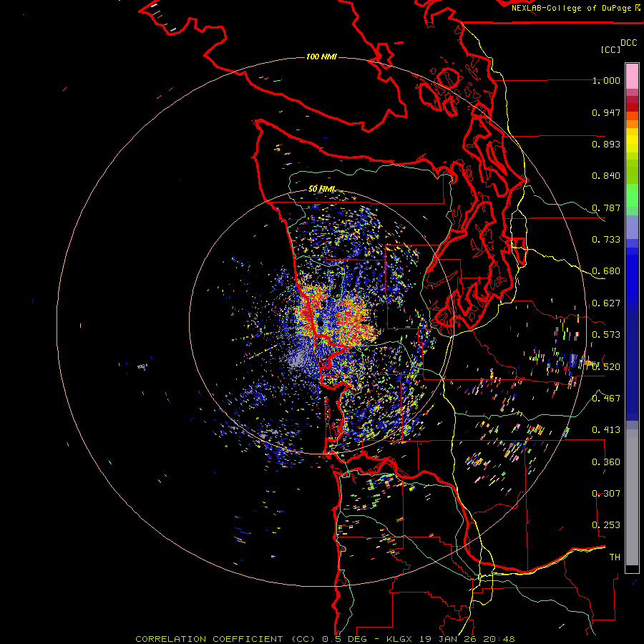Select the 0.947 legend value
The height and width of the screenshot is (644, 644).
pyautogui.click(x=606, y=112)
